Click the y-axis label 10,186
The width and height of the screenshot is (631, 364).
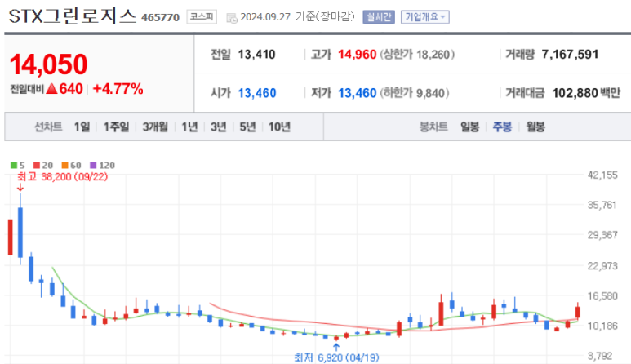click(x=602, y=326)
